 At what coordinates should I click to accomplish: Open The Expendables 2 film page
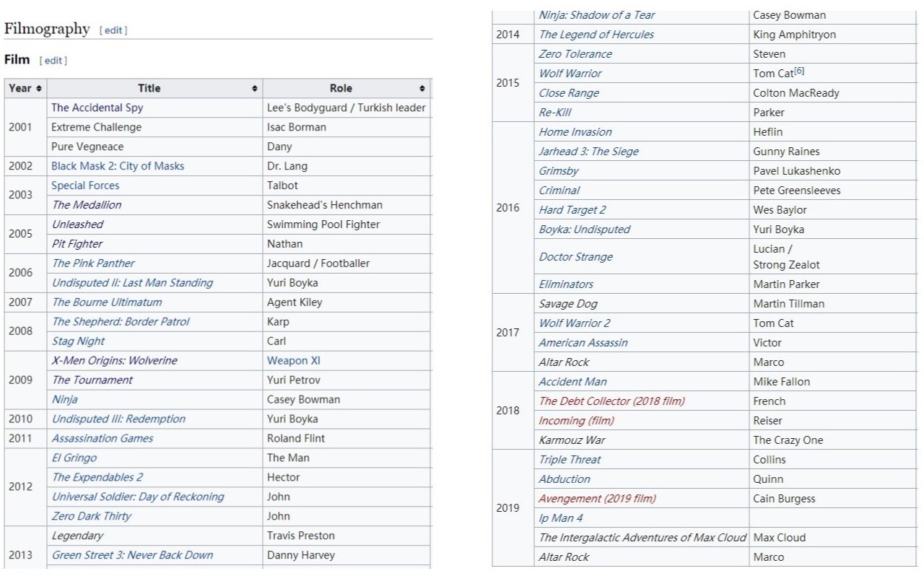click(x=97, y=477)
